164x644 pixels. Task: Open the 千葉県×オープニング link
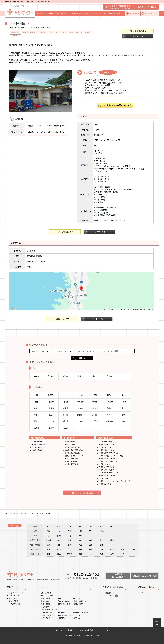pos(106,445)
